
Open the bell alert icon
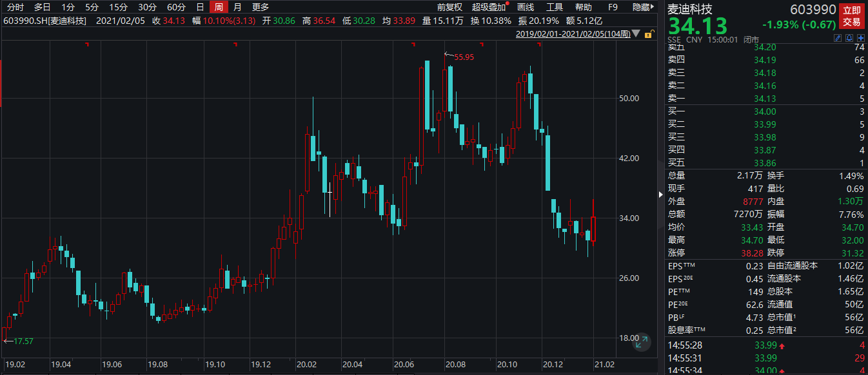tap(849, 39)
